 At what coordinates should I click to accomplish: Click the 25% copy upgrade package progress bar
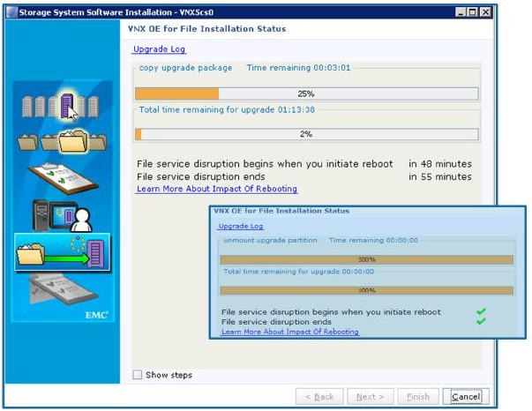(x=307, y=93)
